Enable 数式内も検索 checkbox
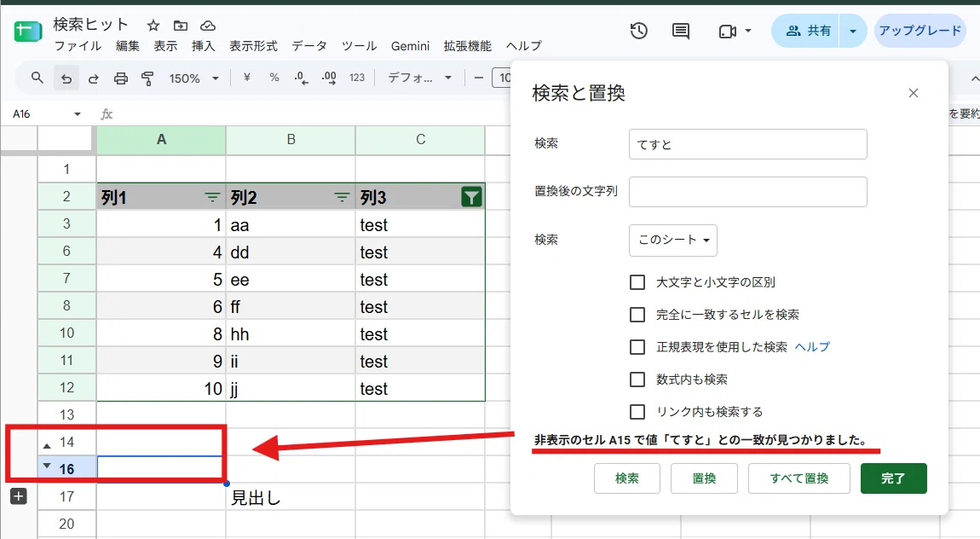 click(x=637, y=380)
